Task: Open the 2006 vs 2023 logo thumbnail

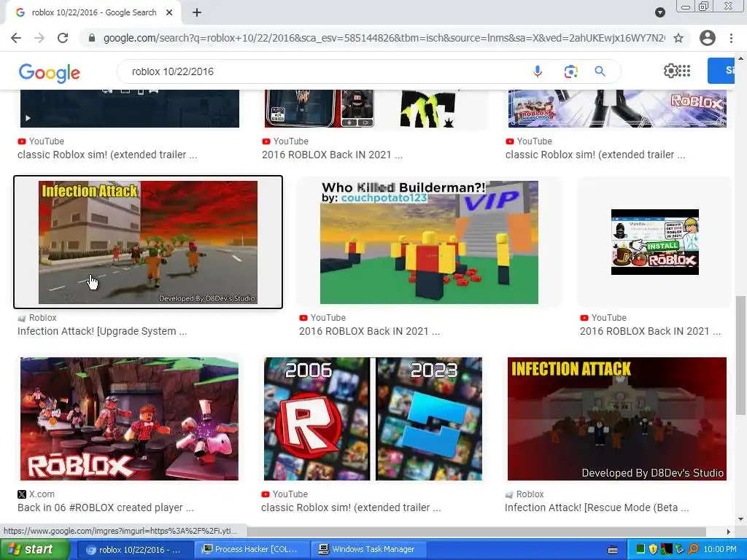Action: point(373,419)
